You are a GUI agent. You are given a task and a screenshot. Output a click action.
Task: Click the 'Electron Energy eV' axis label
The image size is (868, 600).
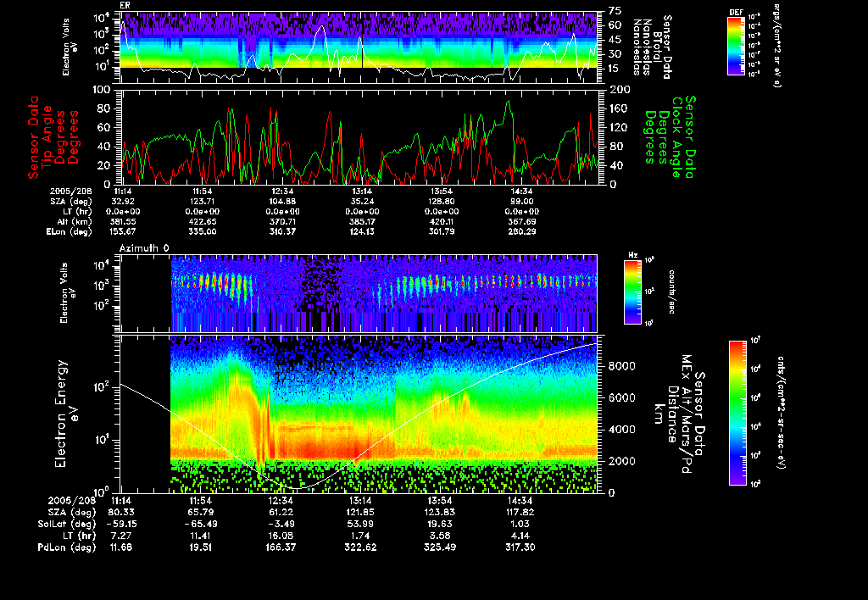pyautogui.click(x=66, y=414)
